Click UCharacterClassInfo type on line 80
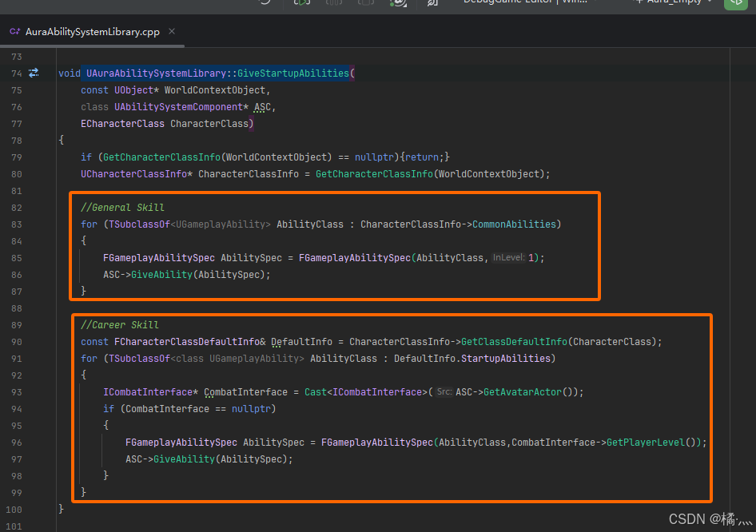 pos(133,174)
